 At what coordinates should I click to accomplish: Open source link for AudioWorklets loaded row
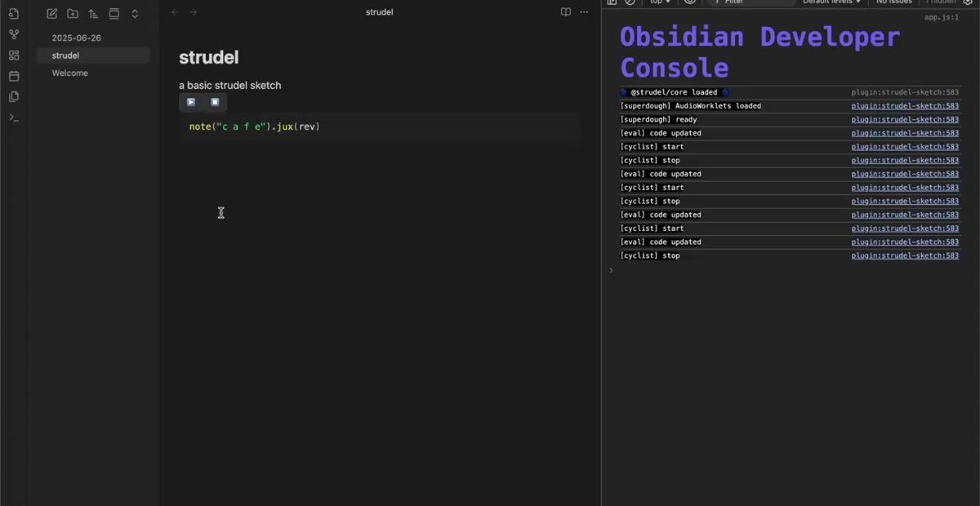point(905,106)
